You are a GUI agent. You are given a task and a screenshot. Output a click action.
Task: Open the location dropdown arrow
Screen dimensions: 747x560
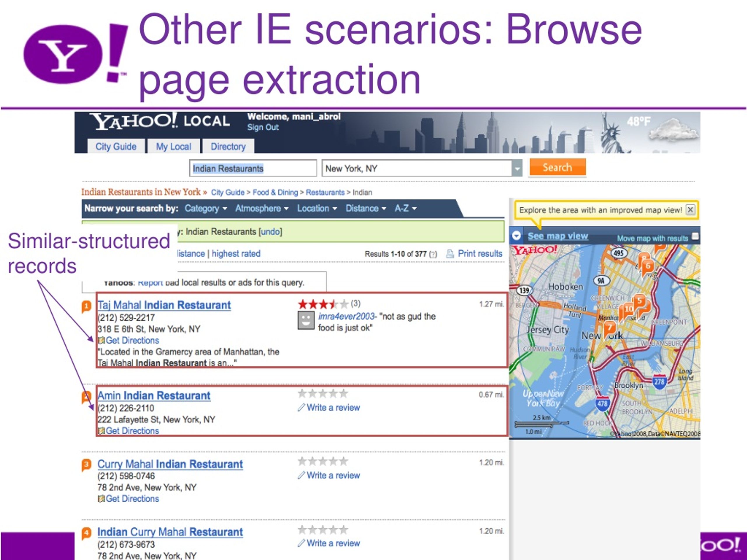pos(517,168)
